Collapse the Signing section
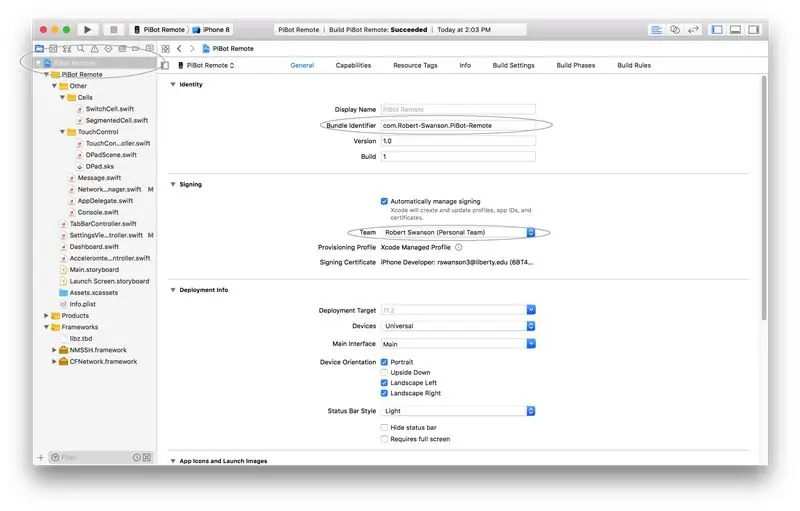The height and width of the screenshot is (511, 800). pyautogui.click(x=172, y=185)
